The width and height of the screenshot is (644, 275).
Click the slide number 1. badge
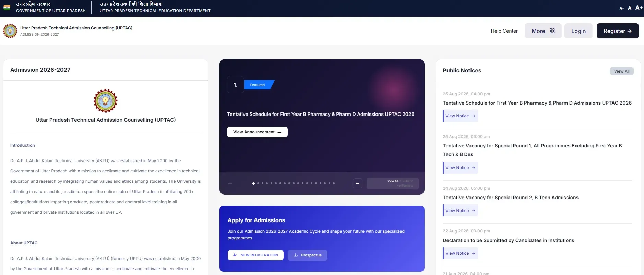[236, 85]
